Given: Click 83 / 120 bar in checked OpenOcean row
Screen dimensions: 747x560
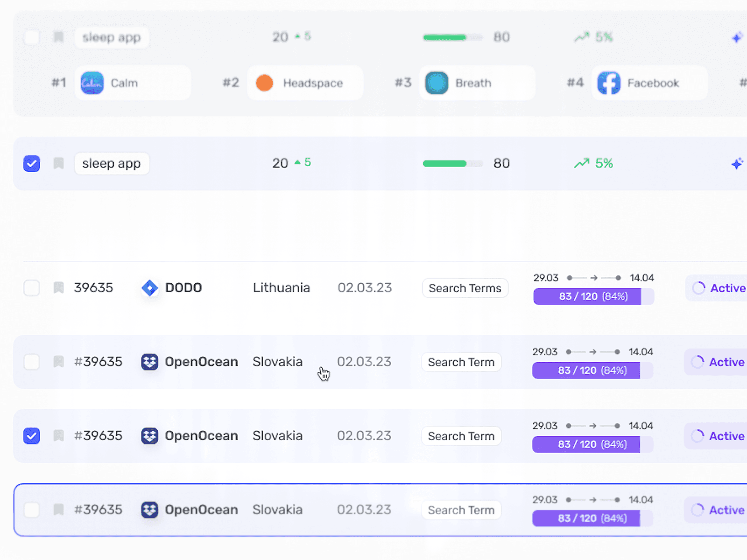Looking at the screenshot, I should pyautogui.click(x=593, y=444).
